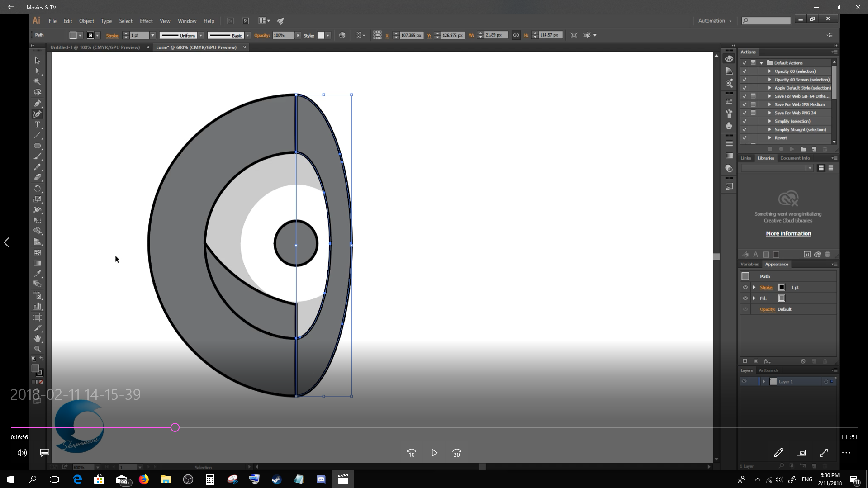Select the Rotate tool
This screenshot has width=868, height=488.
(38, 189)
